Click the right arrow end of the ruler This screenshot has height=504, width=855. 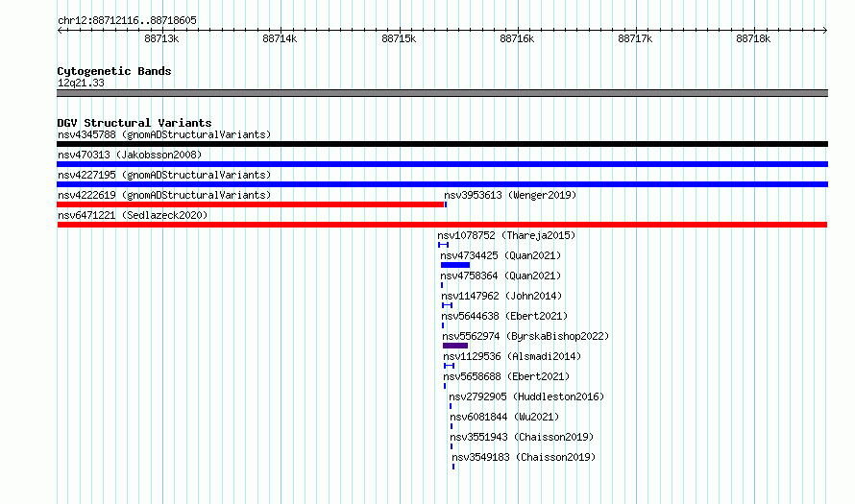[825, 31]
